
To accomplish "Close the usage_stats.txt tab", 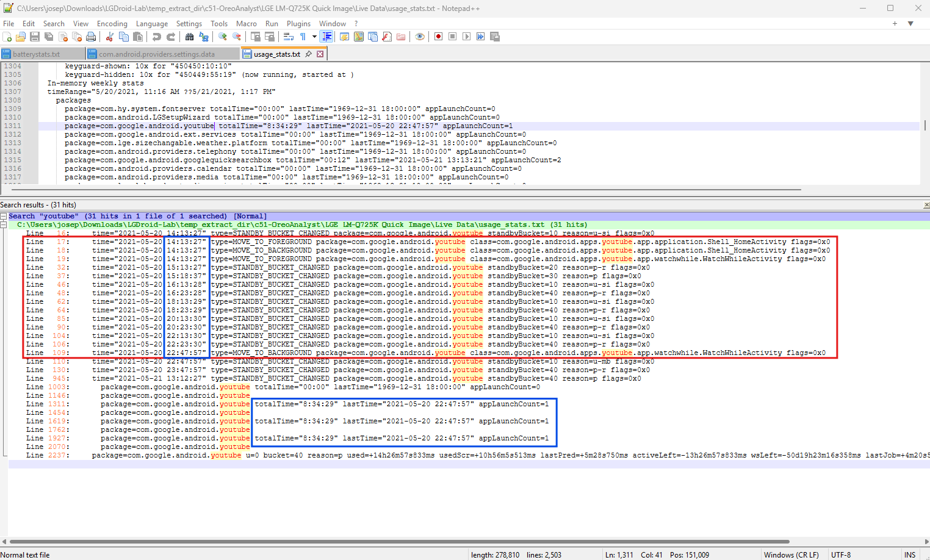I will (x=320, y=54).
